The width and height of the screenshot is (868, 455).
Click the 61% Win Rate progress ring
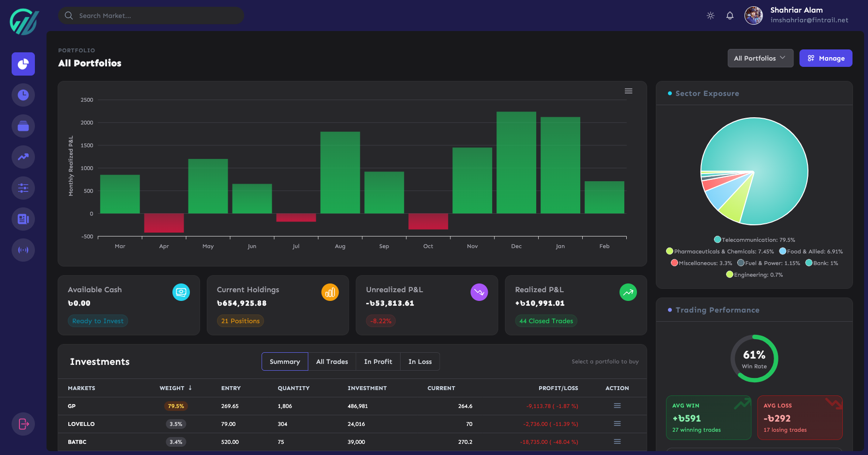(754, 359)
